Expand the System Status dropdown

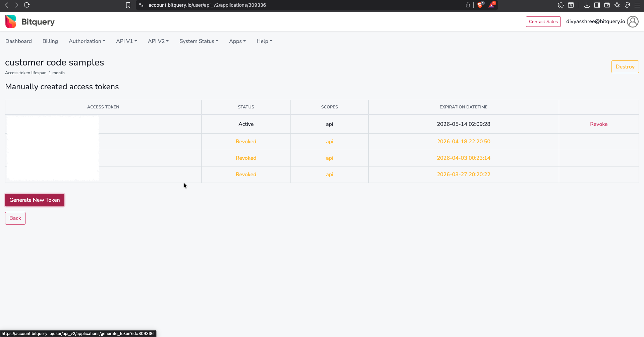[199, 41]
